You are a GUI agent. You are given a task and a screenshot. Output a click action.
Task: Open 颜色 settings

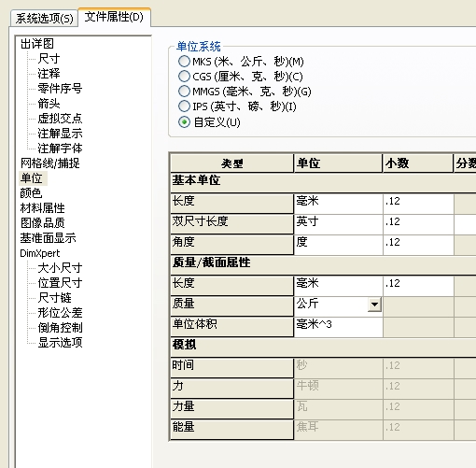pos(31,193)
